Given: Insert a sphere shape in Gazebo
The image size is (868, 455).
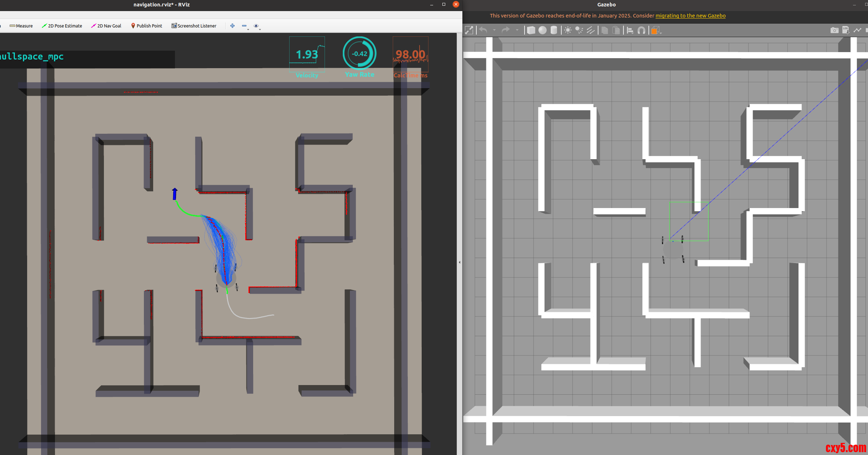Looking at the screenshot, I should point(542,30).
